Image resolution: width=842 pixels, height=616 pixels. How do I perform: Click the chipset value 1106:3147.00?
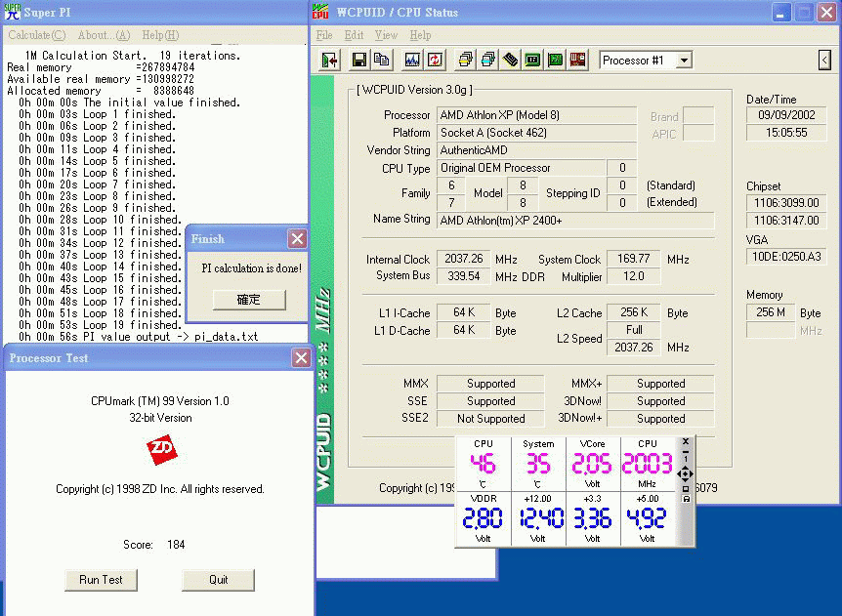point(786,221)
